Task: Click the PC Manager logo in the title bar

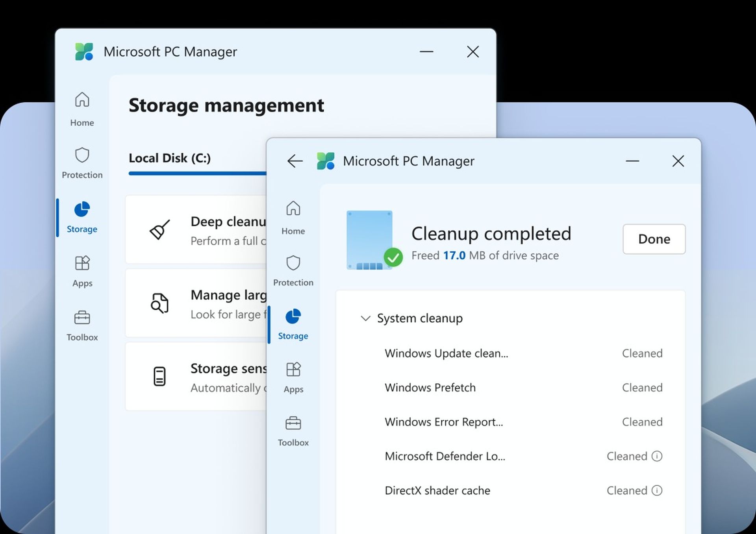Action: pyautogui.click(x=326, y=161)
